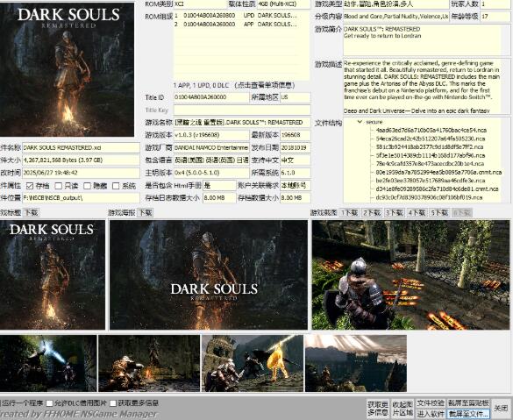Click the empty Title Key field
Screen dimensions: 513x420
point(242,110)
